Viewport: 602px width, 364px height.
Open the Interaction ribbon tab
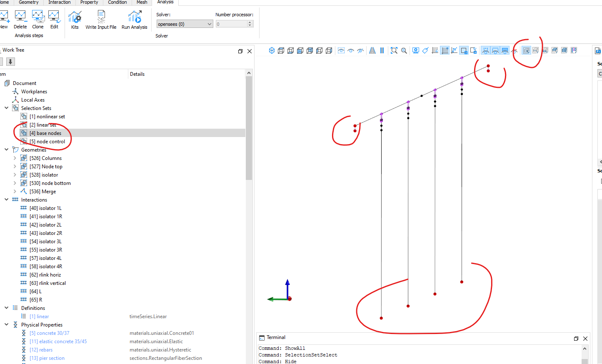point(59,2)
